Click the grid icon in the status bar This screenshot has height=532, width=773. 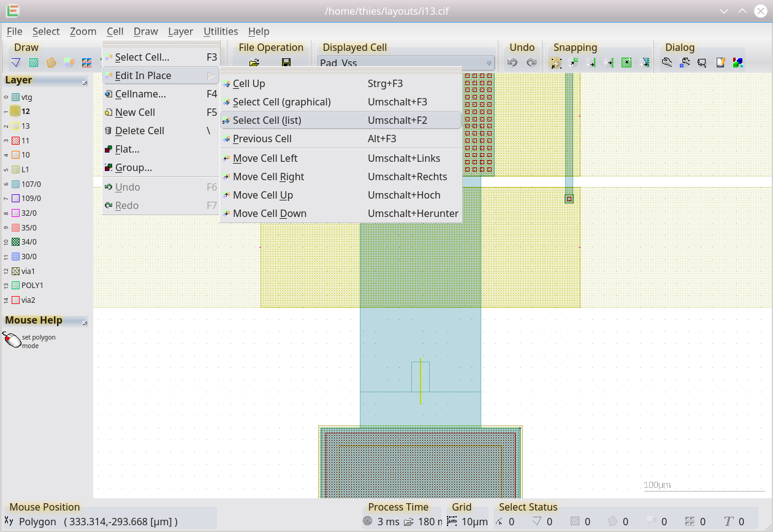(x=452, y=522)
